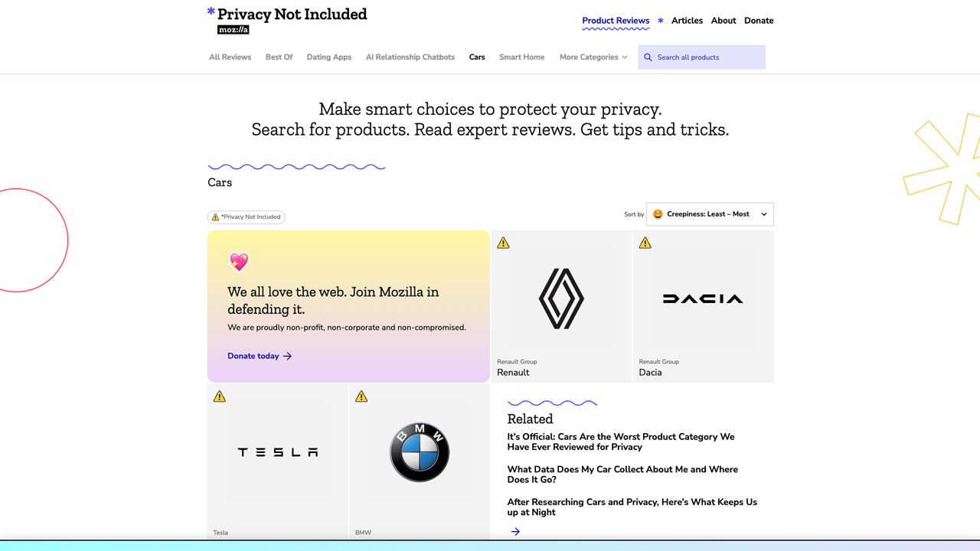The height and width of the screenshot is (551, 980).
Task: Click the magnifier icon in the search box
Action: pos(648,57)
